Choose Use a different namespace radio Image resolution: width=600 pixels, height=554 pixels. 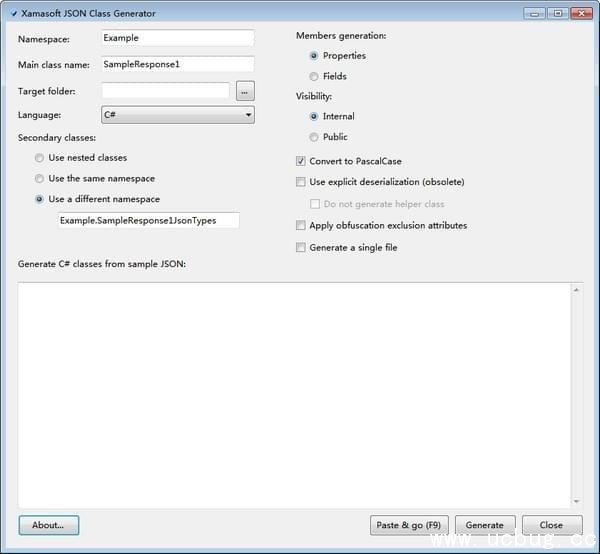click(39, 199)
